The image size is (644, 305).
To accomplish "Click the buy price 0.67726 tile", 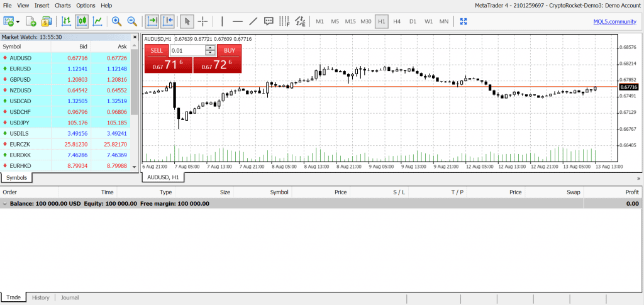I will point(217,65).
